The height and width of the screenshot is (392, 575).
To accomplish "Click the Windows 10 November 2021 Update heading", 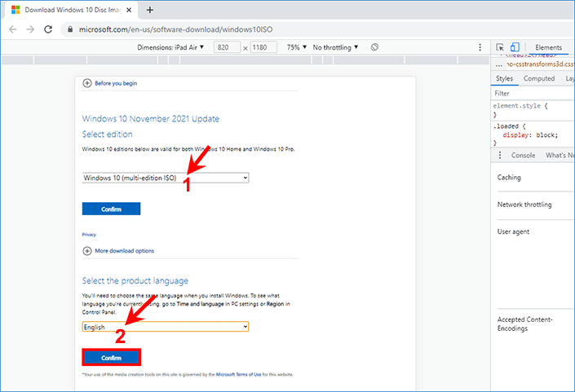I will tap(151, 119).
